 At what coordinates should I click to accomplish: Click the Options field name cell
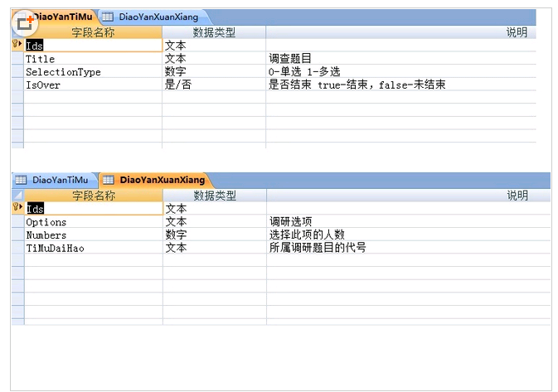pos(93,222)
